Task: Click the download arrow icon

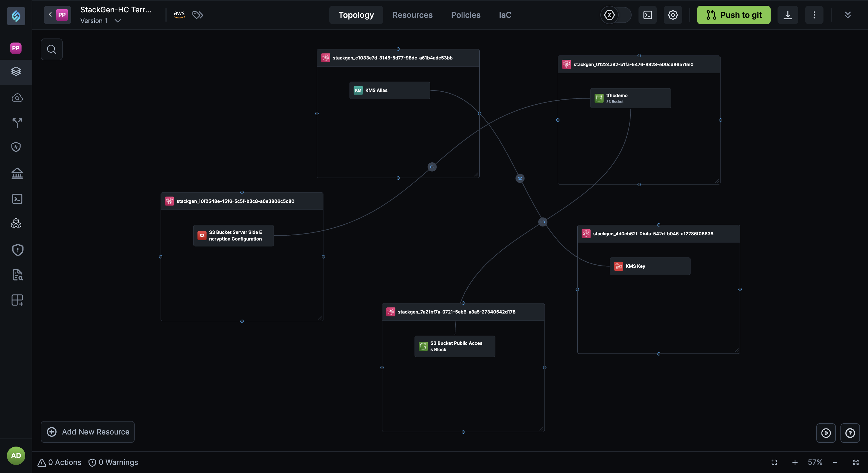Action: point(788,15)
